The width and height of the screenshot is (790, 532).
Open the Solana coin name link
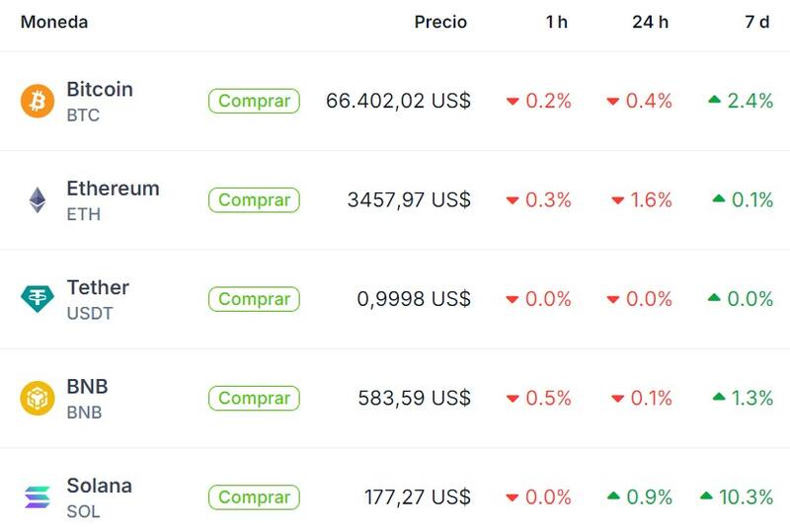tap(99, 486)
